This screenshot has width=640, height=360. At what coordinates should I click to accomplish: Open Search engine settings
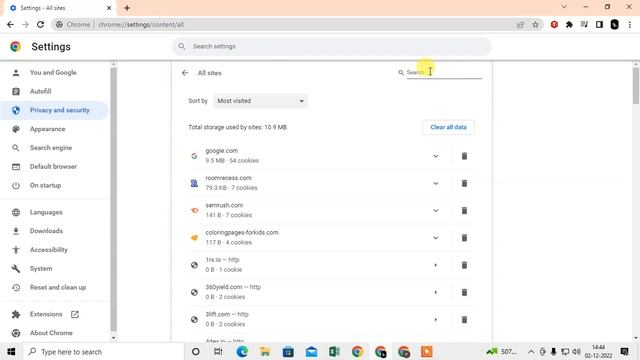click(x=51, y=148)
